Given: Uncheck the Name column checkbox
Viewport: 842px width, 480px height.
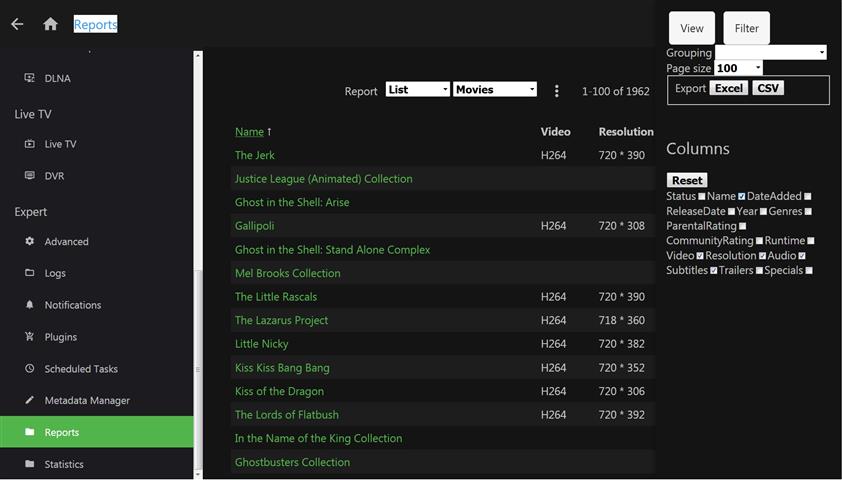Looking at the screenshot, I should [741, 197].
